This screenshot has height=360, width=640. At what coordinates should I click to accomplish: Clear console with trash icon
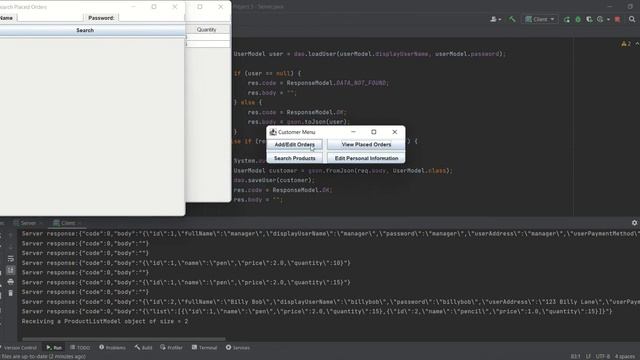[x=11, y=293]
